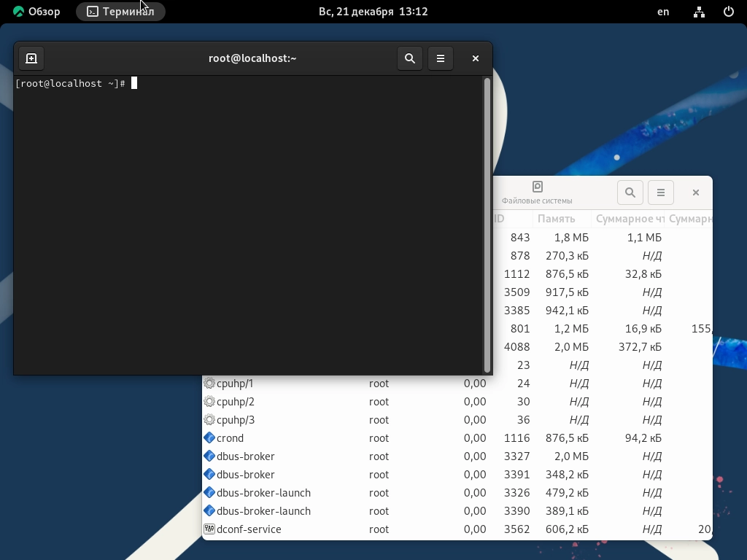The width and height of the screenshot is (747, 560).
Task: Open search in System Monitor
Action: point(630,192)
